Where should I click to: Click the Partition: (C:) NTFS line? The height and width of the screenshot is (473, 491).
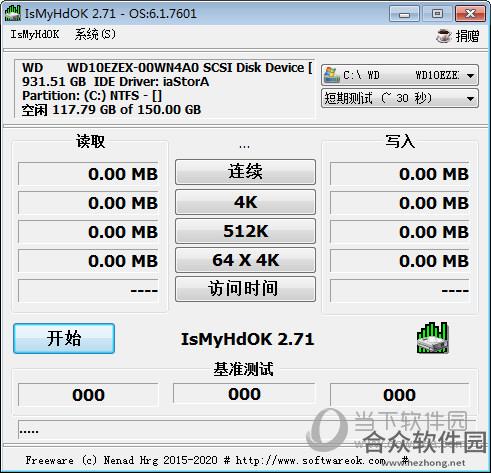[x=92, y=96]
